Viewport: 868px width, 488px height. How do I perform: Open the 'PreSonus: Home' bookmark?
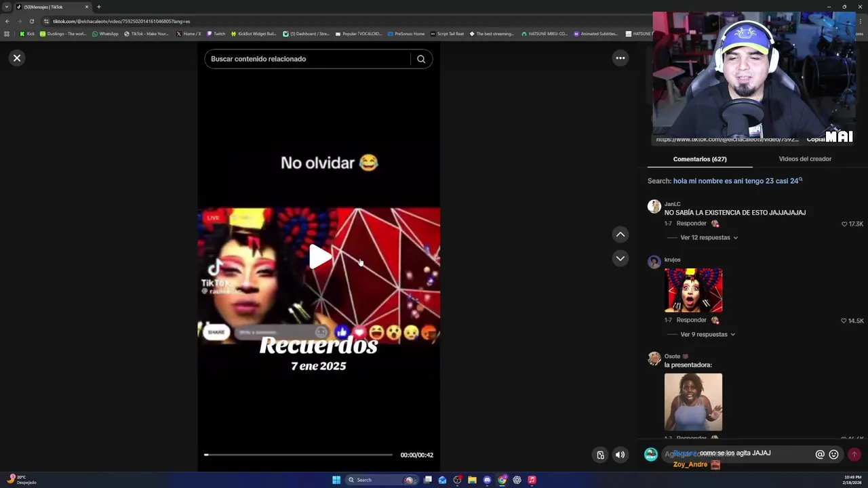click(x=406, y=33)
